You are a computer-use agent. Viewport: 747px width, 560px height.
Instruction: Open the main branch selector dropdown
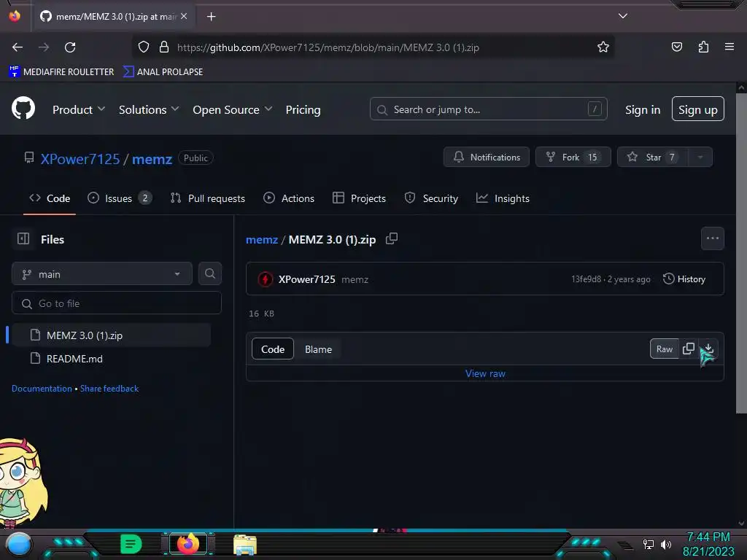pyautogui.click(x=102, y=274)
